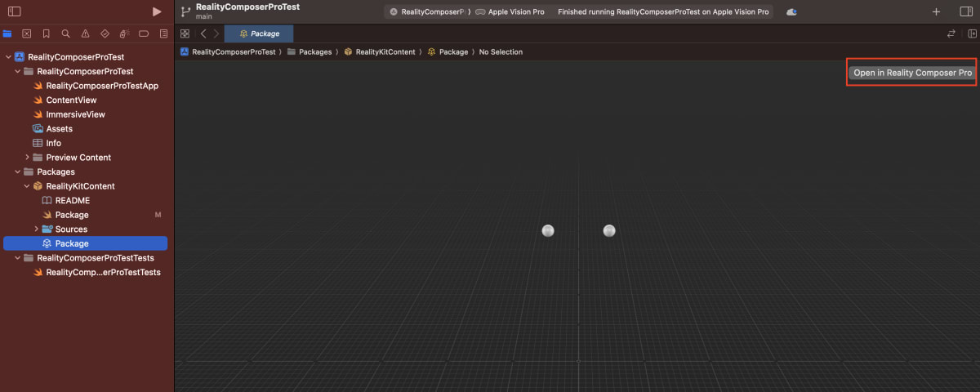Run the project with the play button
The image size is (980, 392).
pyautogui.click(x=157, y=11)
